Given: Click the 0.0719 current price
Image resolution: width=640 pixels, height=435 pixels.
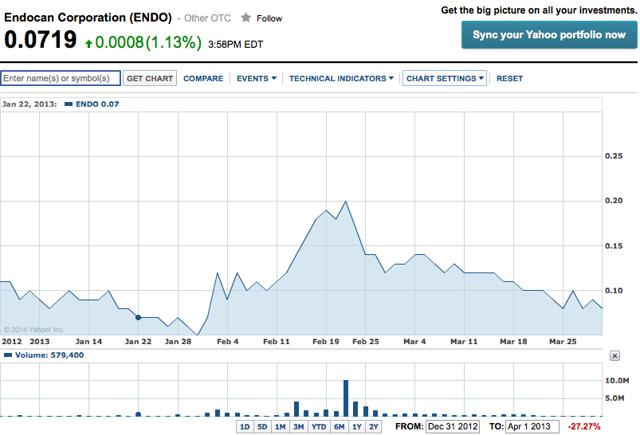Looking at the screenshot, I should pos(40,40).
